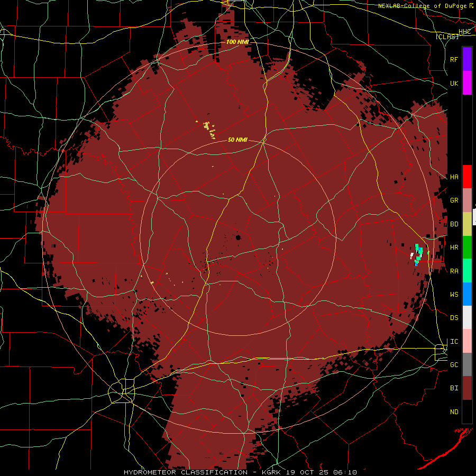Click the UK legend label

tap(454, 83)
